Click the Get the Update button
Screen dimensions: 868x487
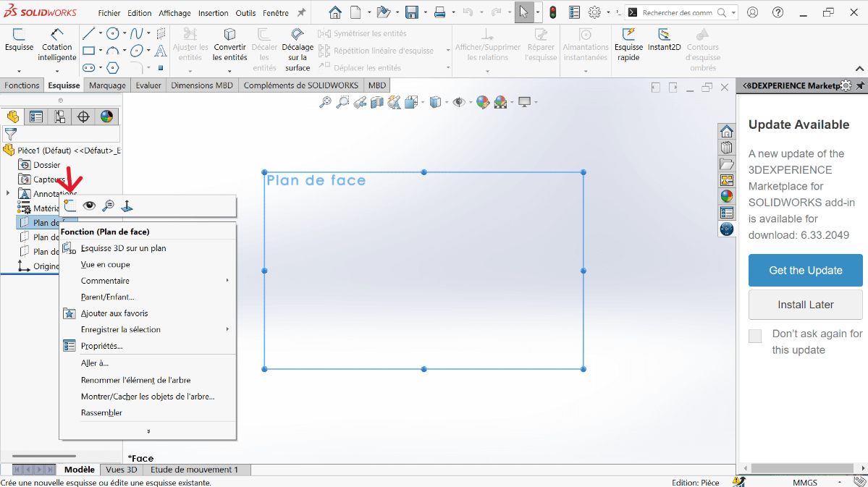pos(805,270)
